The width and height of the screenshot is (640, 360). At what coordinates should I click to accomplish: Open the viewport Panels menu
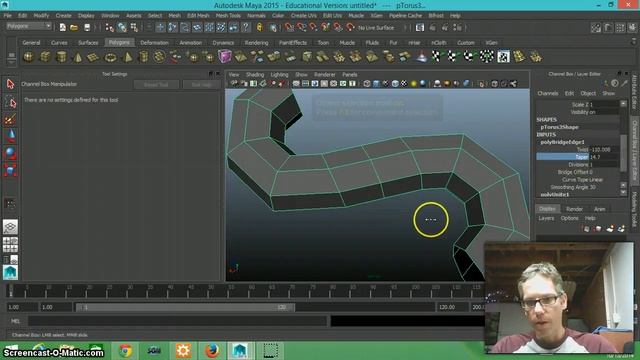click(x=349, y=75)
